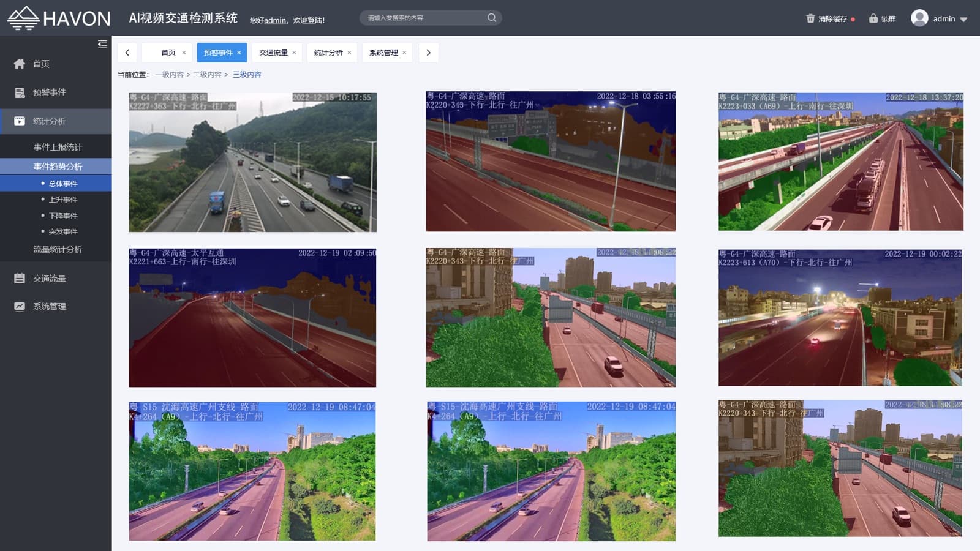Open camera image dated 2022-12-18 13:37:20
980x551 pixels.
coord(840,162)
